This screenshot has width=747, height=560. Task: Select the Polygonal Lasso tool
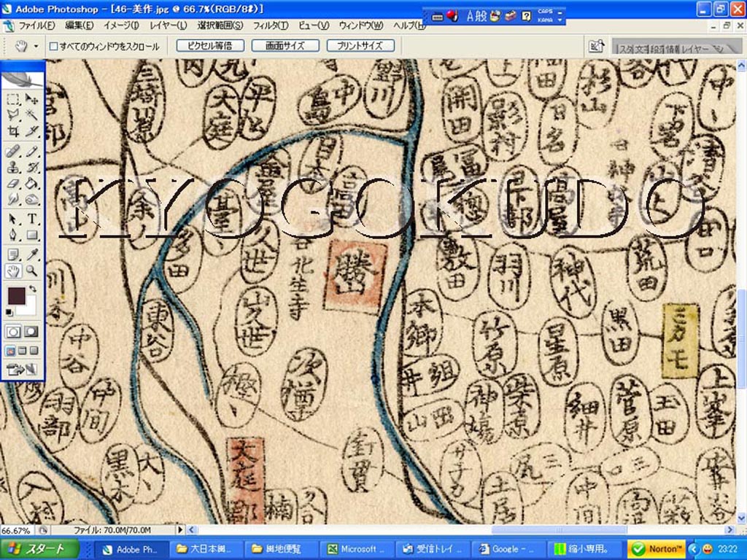(x=13, y=114)
